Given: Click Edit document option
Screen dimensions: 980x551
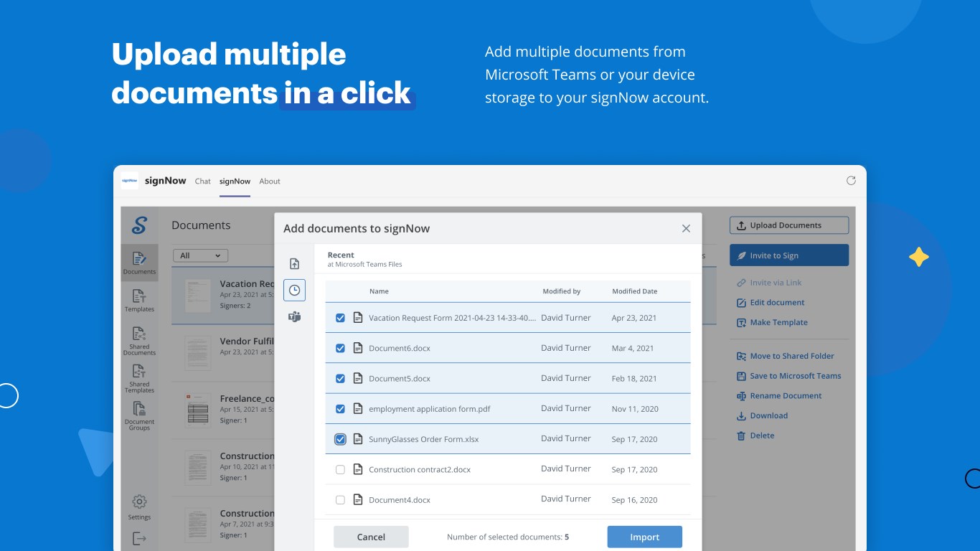Looking at the screenshot, I should 771,303.
